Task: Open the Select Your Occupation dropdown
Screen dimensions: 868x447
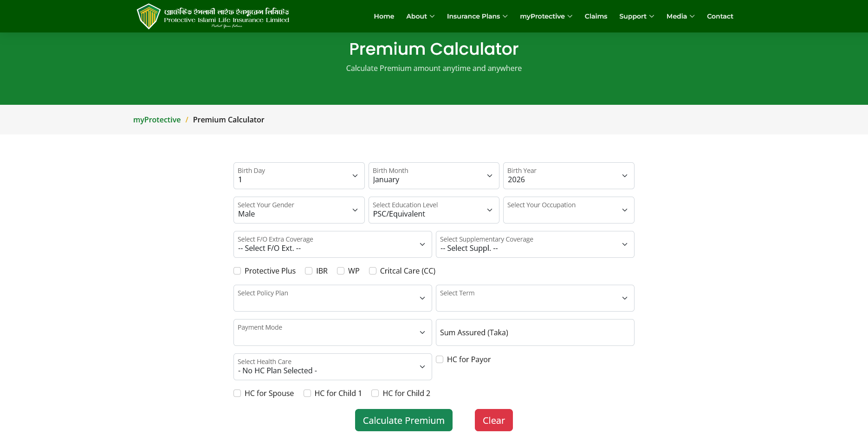Action: coord(569,210)
